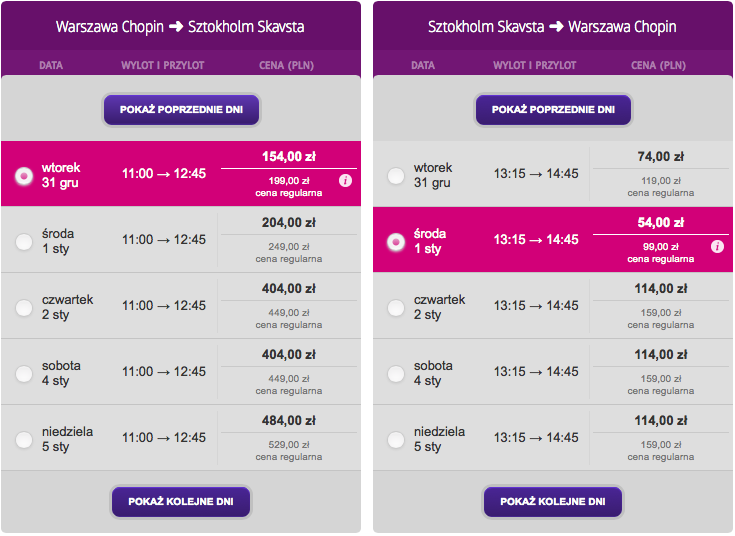Select return flight niedziela 5 sty

[x=396, y=440]
